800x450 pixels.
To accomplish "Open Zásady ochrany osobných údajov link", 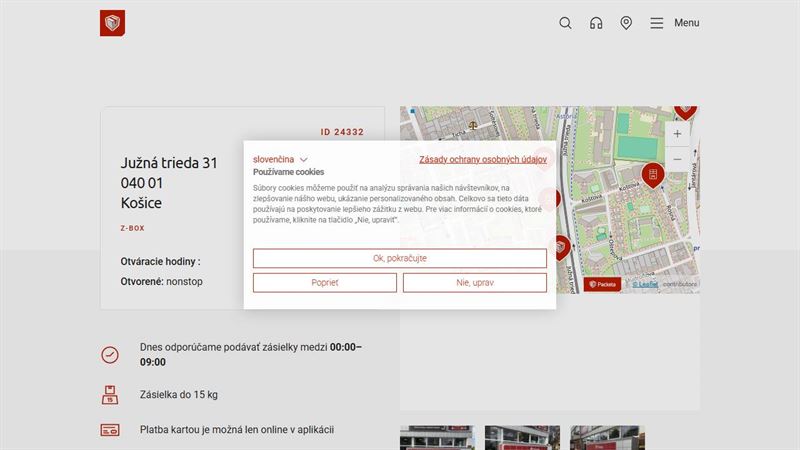I will (x=483, y=160).
